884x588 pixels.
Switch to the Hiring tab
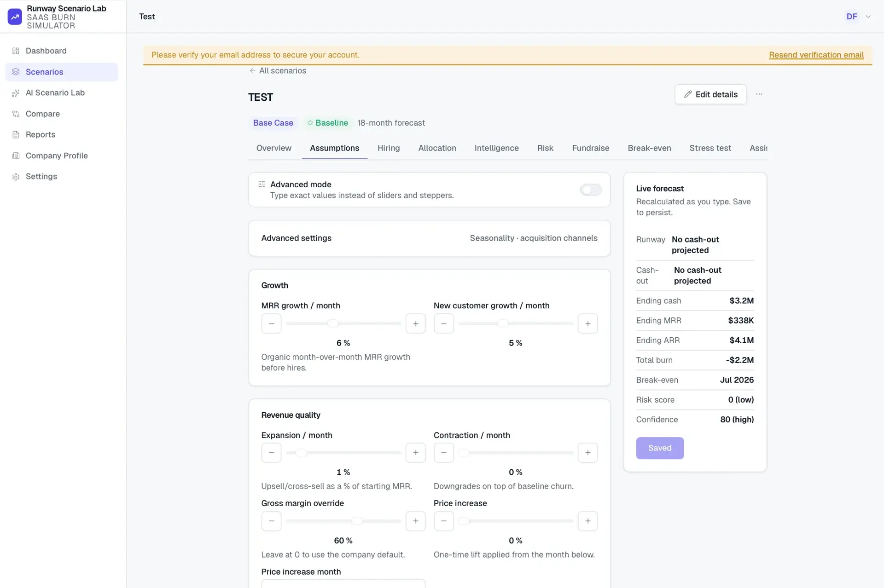389,148
